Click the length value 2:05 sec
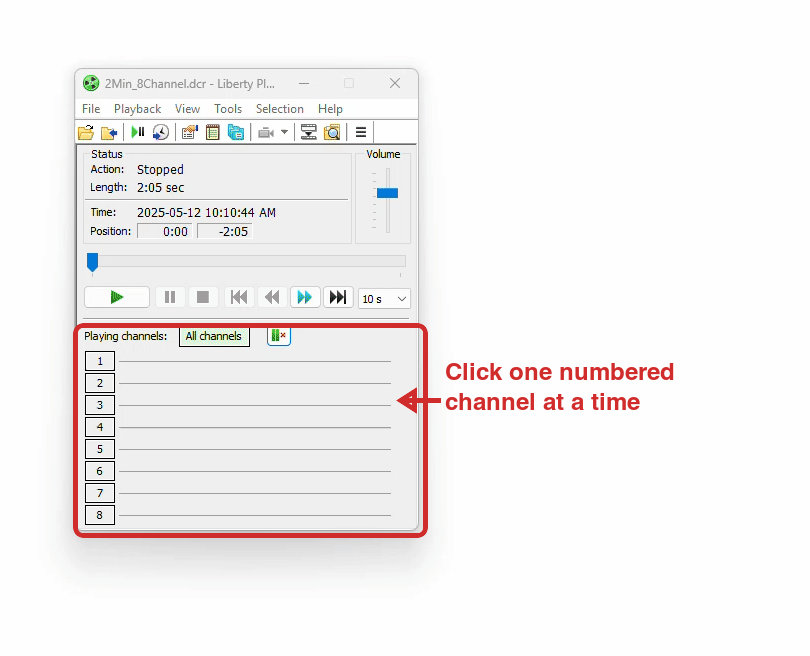This screenshot has height=656, width=810. pos(161,188)
